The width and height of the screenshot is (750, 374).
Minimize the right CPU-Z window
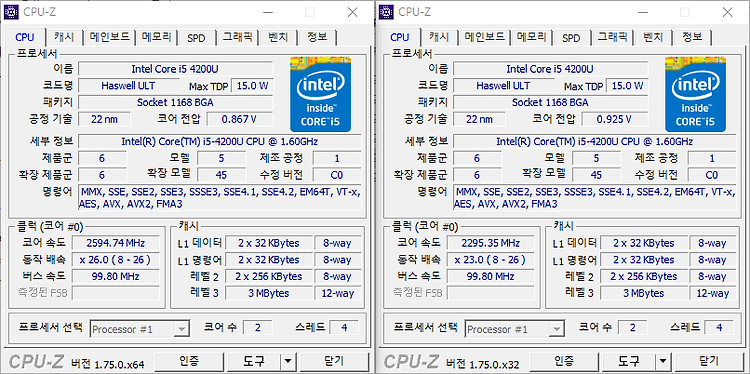(643, 12)
